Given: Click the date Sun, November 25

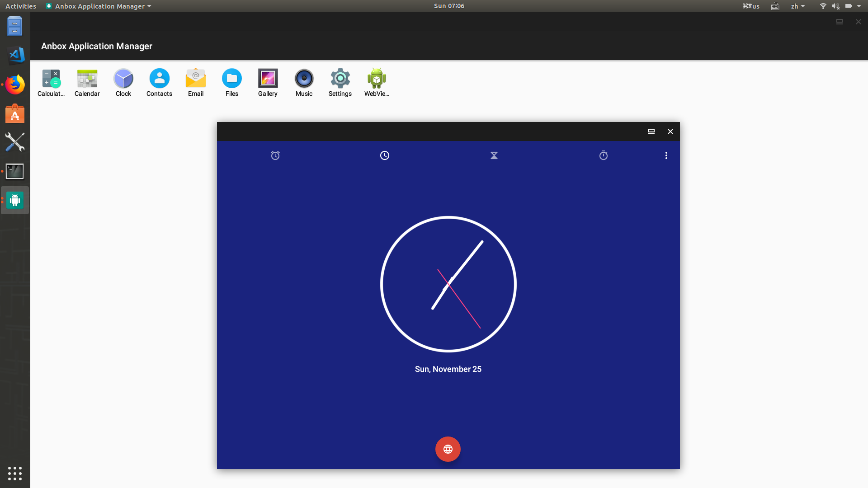Looking at the screenshot, I should (x=448, y=369).
